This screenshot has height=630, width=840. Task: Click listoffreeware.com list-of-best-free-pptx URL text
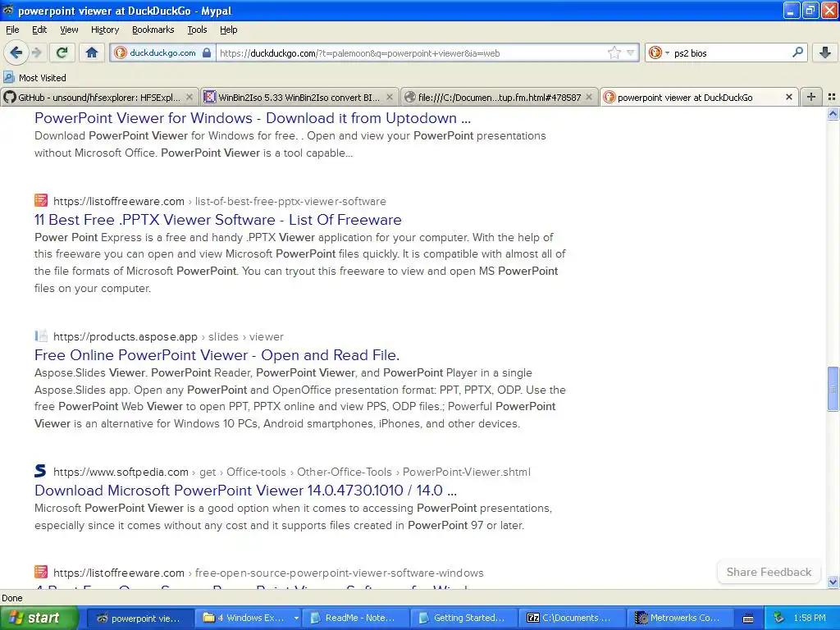220,202
